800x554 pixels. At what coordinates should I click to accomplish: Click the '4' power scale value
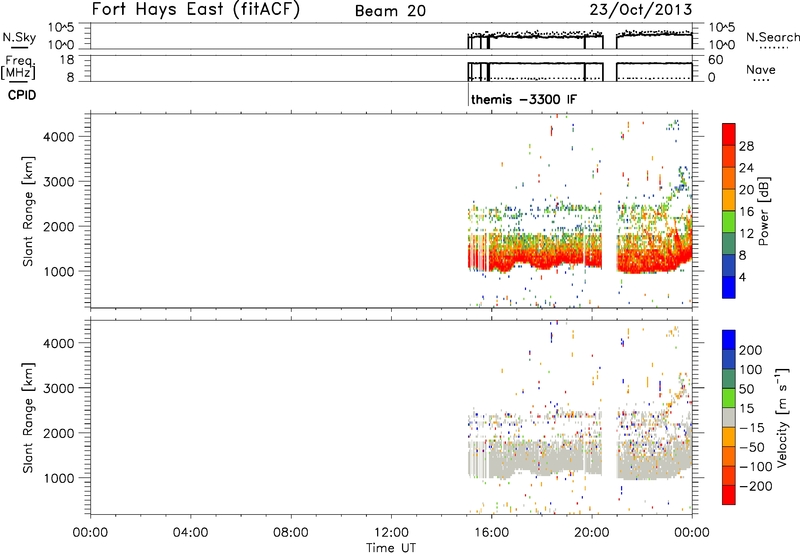pyautogui.click(x=742, y=277)
